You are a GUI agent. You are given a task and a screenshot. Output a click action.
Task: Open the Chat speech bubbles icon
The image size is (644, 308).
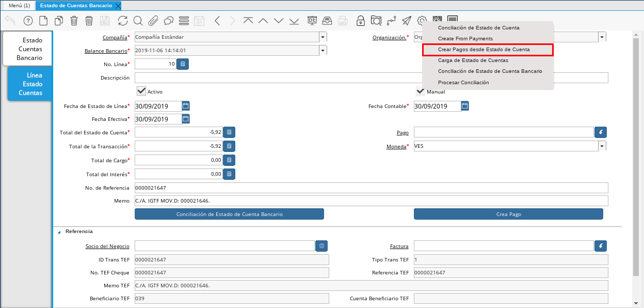click(x=168, y=21)
